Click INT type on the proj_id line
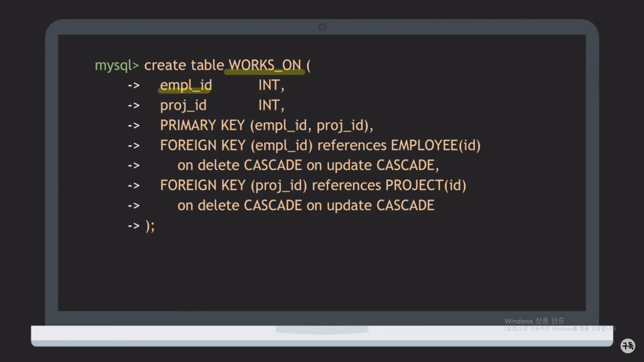644x362 pixels. [x=269, y=105]
